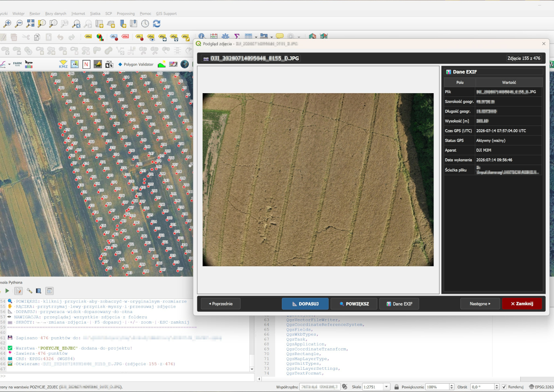Expand Processing gear dropdown arrow
Viewport: 554px width, 392px height.
299,37
